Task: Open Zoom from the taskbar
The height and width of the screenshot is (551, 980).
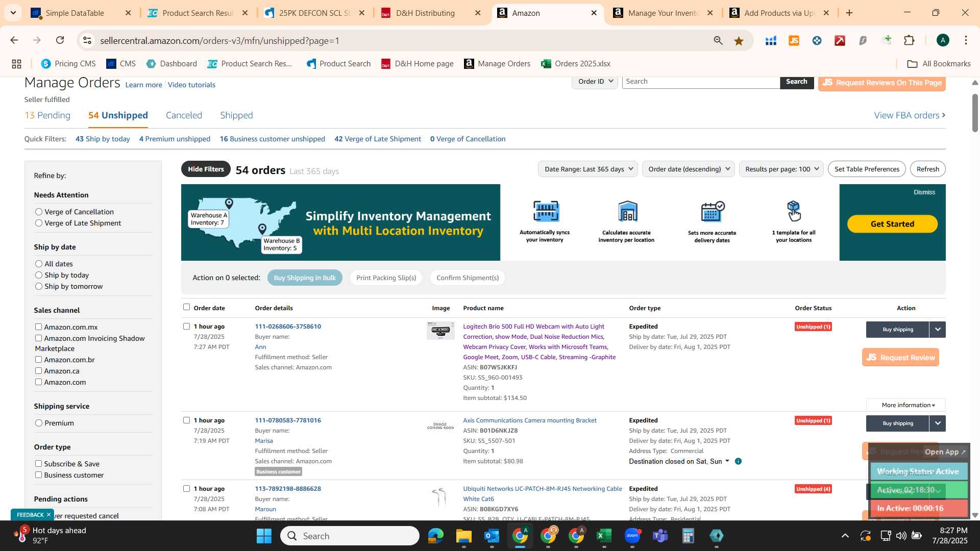Action: pos(632,536)
